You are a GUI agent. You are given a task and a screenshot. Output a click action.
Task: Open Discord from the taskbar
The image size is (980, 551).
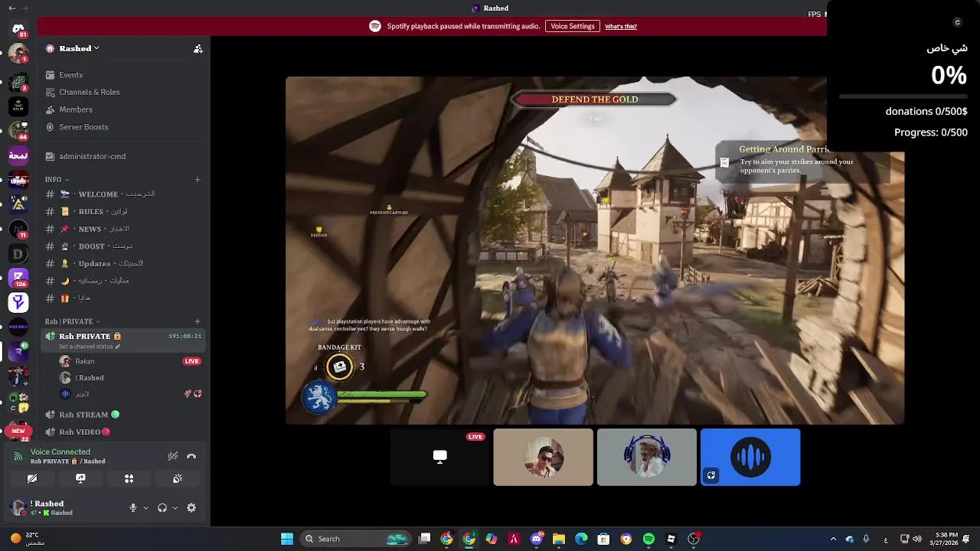[536, 539]
